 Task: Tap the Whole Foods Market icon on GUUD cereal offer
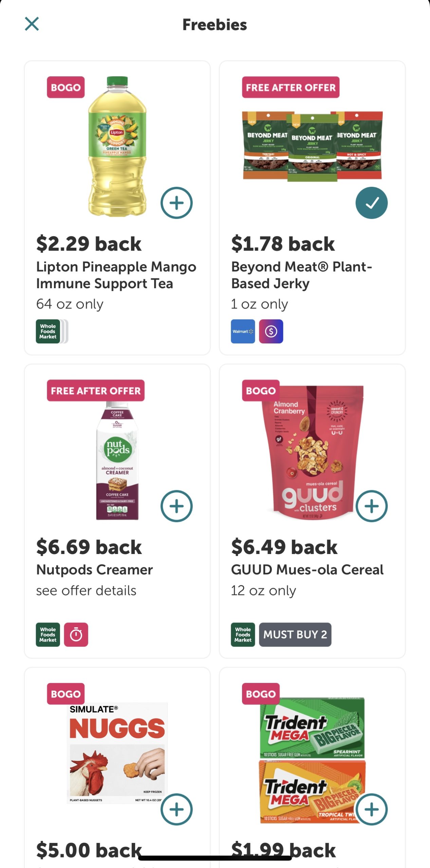(x=243, y=635)
